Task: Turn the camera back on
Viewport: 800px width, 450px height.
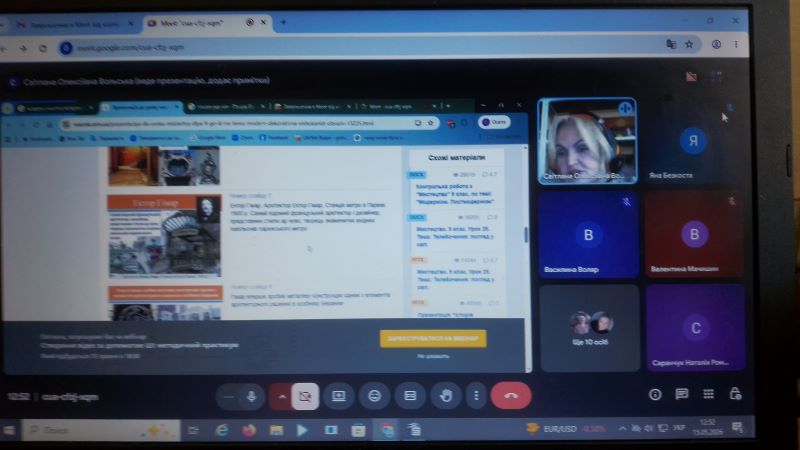Action: (305, 396)
